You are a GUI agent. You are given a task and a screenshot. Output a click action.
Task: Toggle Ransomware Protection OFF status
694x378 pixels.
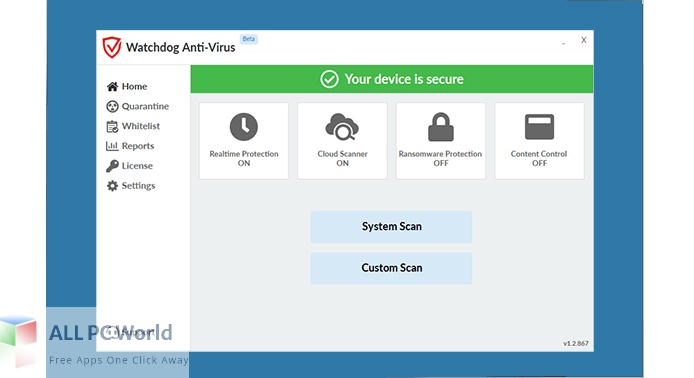point(441,141)
